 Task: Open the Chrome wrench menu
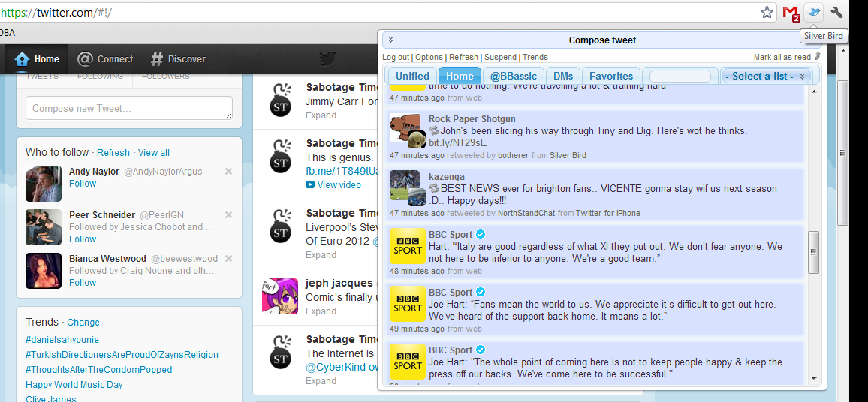pos(836,11)
